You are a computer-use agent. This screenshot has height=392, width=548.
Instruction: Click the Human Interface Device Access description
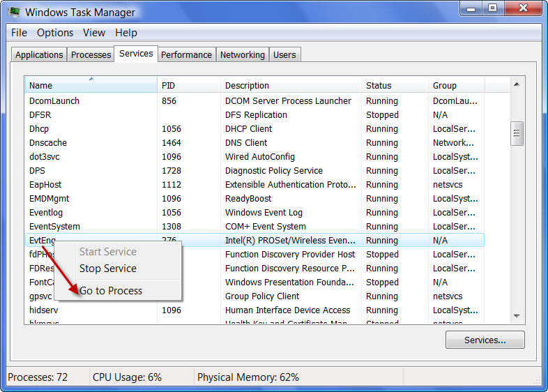pyautogui.click(x=287, y=310)
